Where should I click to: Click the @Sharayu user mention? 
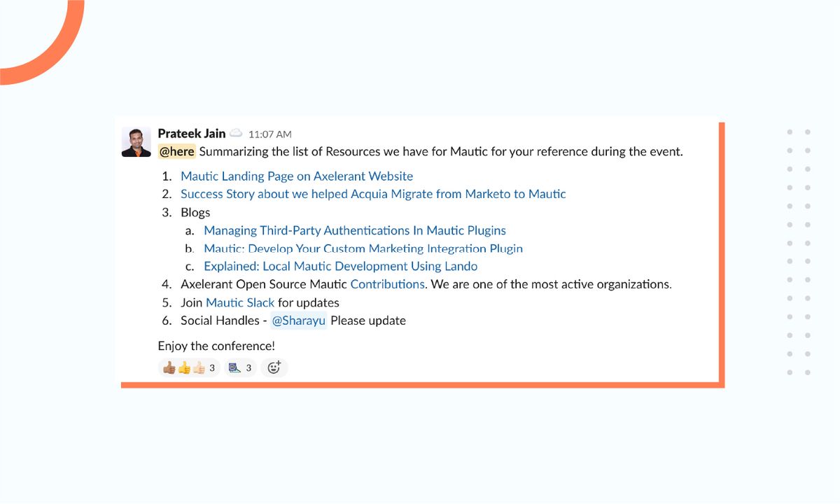pos(299,321)
